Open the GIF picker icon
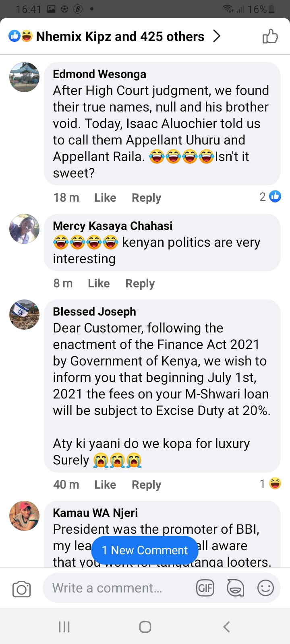Image resolution: width=290 pixels, height=644 pixels. (205, 588)
